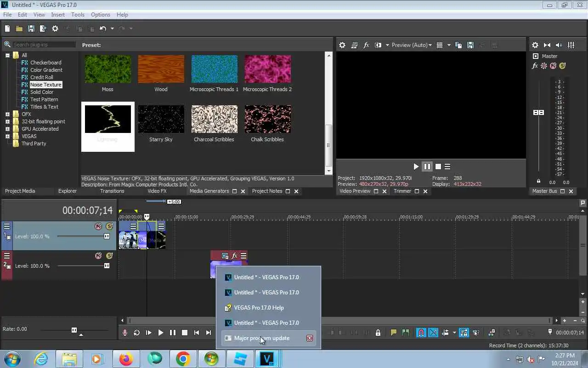Click Play in Video Preview controls
Viewport: 588px width, 368px height.
[416, 167]
